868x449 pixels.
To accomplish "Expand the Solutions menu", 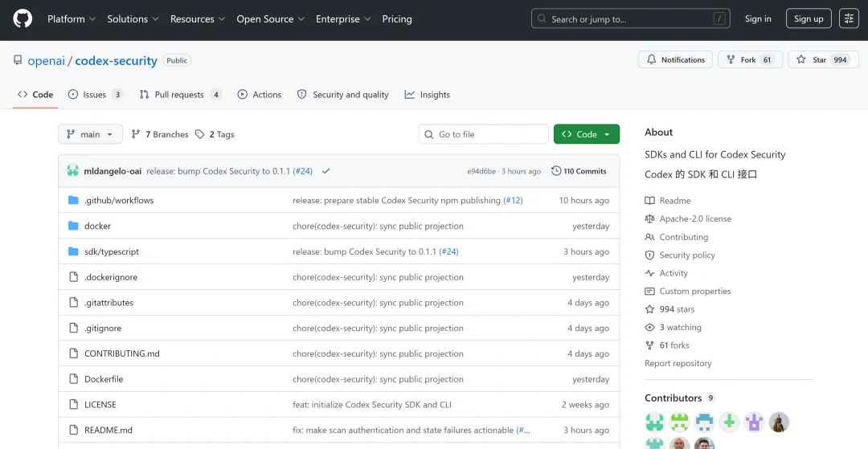I will (133, 18).
